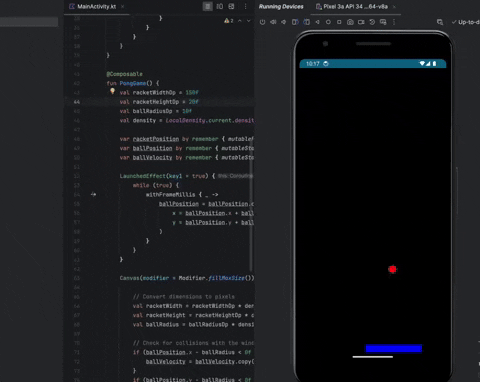
Task: Click 'racketHeightDp' on the highlighted line
Action: click(156, 102)
